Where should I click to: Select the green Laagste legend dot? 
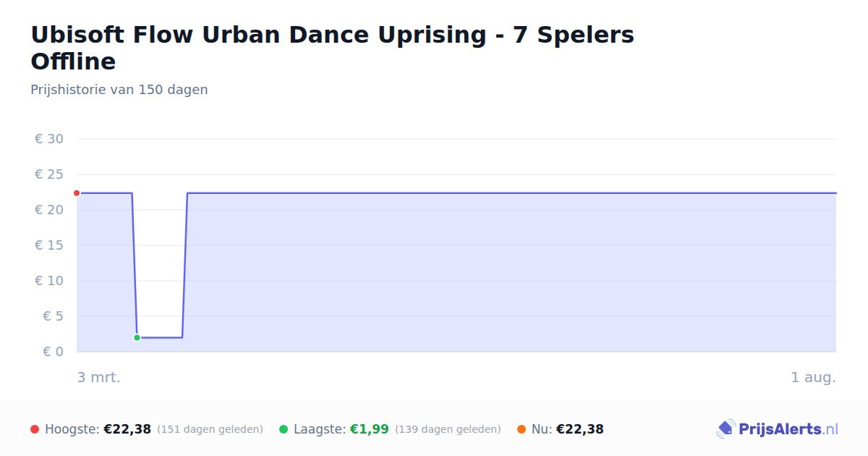(x=284, y=429)
